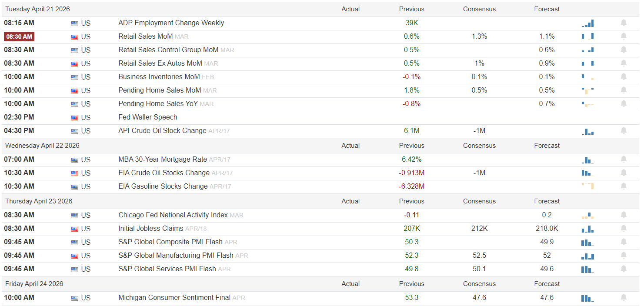Open mini chart for EIA Gasoline Stocks Change
Image resolution: width=644 pixels, height=306 pixels.
[x=587, y=186]
